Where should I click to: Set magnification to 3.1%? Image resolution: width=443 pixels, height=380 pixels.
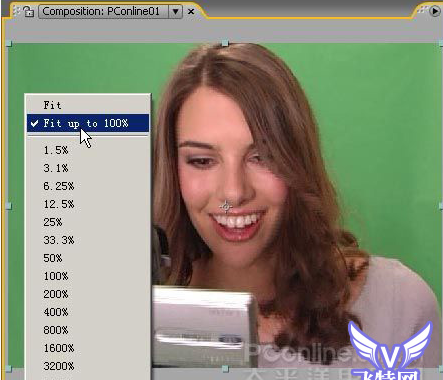[88, 168]
